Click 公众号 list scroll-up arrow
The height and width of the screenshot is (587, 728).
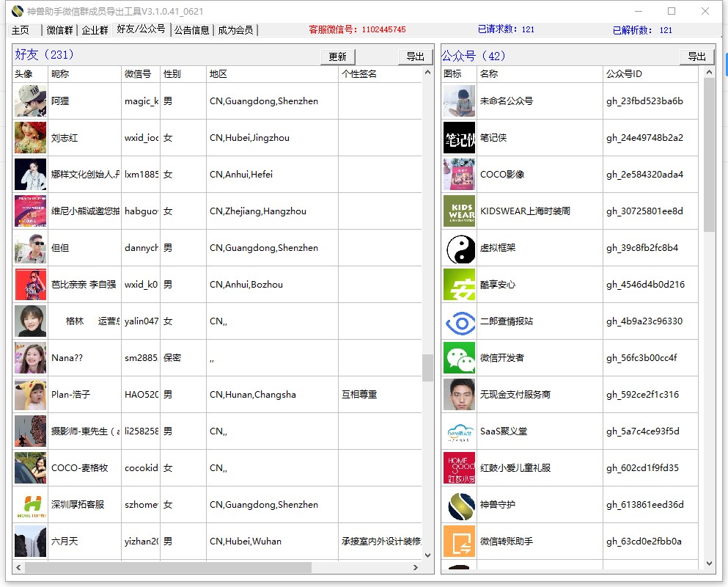point(709,72)
